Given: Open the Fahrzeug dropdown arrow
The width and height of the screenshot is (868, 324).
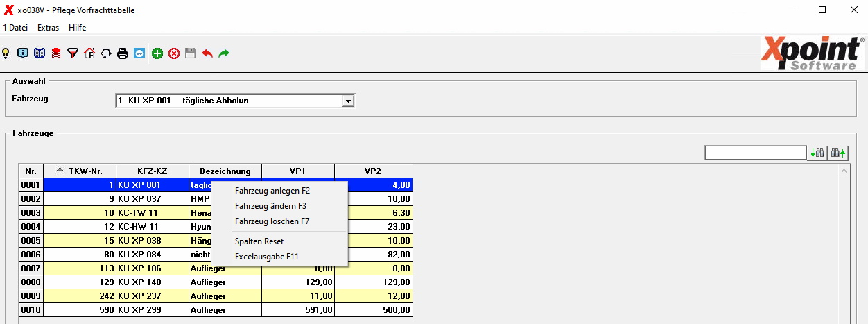Looking at the screenshot, I should [x=349, y=101].
